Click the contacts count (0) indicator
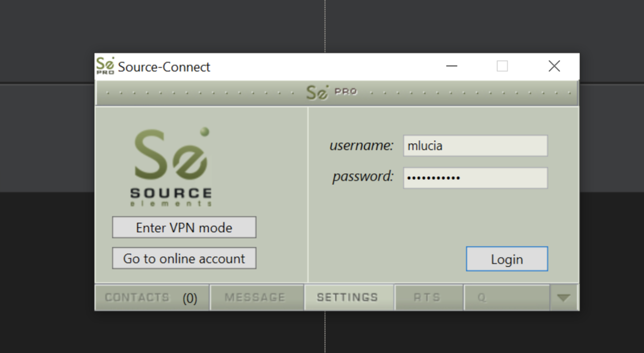Viewport: 644px width, 353px height. coord(190,298)
